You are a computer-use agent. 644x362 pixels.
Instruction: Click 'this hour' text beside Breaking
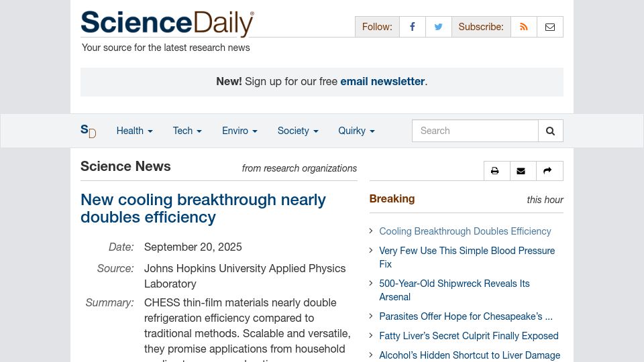click(545, 200)
